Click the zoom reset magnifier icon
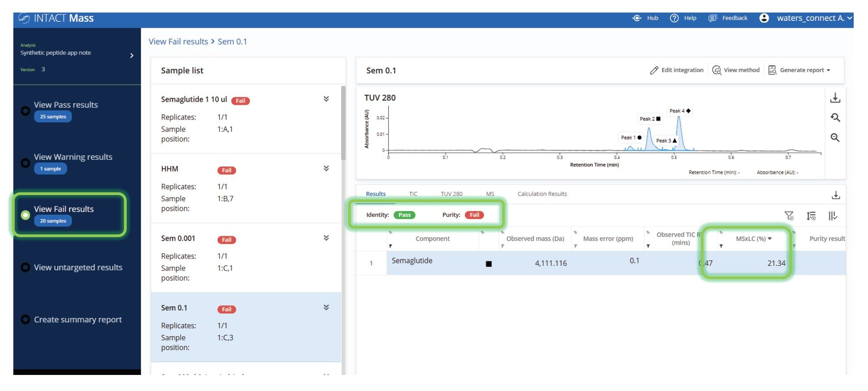 click(835, 118)
